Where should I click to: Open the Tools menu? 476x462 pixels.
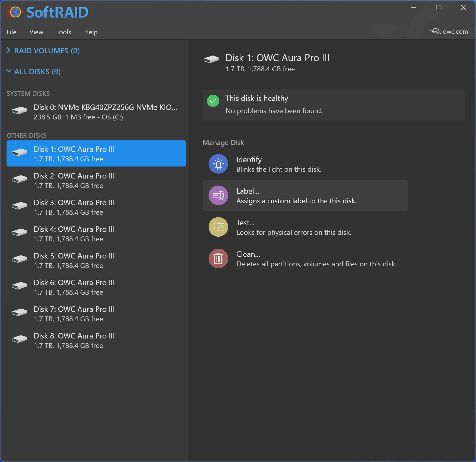click(x=63, y=32)
